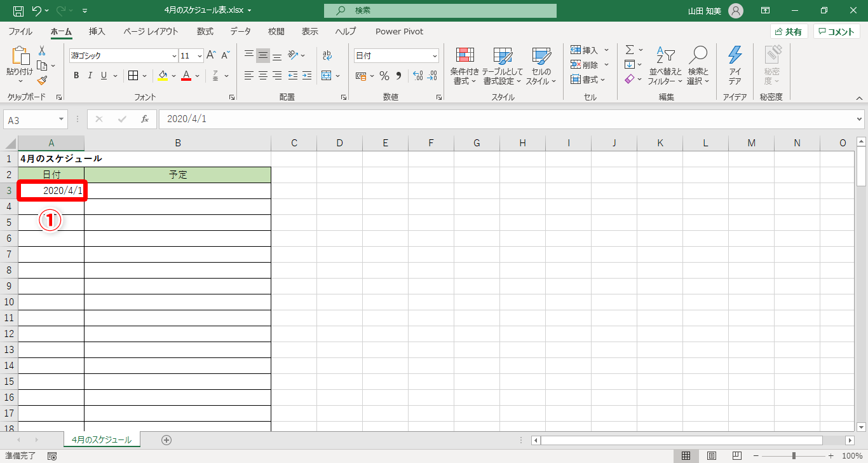Screen dimensions: 868x463
Task: Click the コメント comments button
Action: (x=837, y=31)
